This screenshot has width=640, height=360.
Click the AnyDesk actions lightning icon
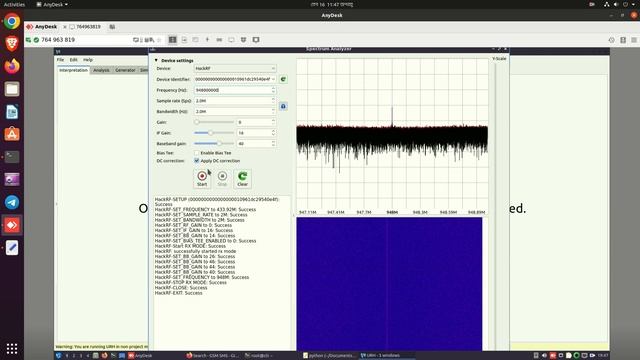tap(207, 40)
